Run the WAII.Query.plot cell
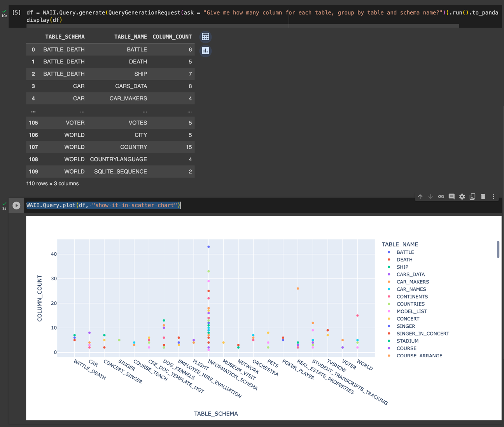 [16, 206]
